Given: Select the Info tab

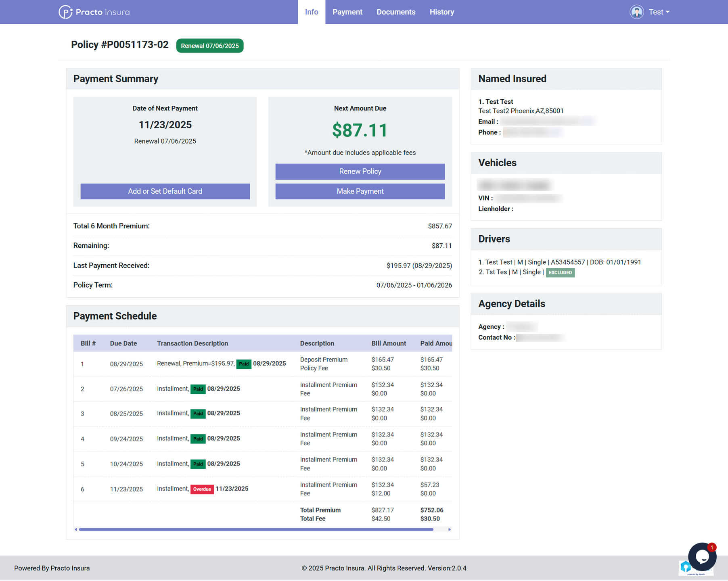Looking at the screenshot, I should pyautogui.click(x=311, y=12).
